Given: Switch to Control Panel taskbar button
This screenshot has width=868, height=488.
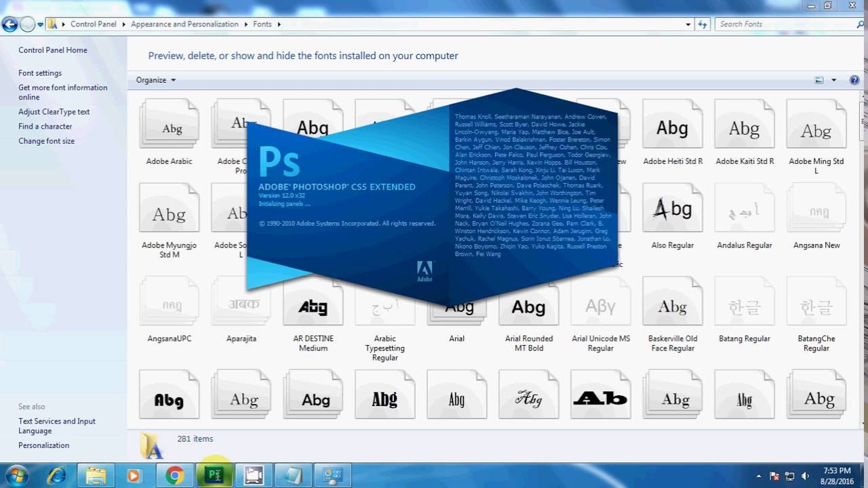Looking at the screenshot, I should (332, 476).
